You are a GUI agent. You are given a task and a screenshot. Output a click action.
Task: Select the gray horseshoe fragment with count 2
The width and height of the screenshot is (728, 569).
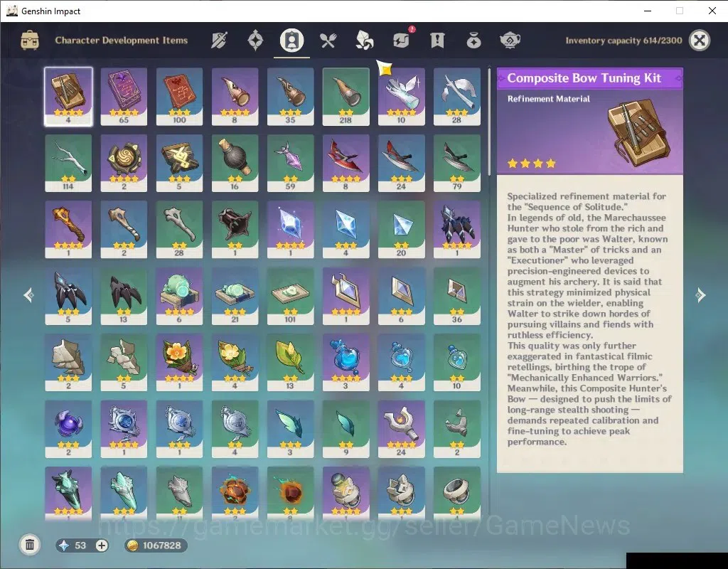[457, 429]
